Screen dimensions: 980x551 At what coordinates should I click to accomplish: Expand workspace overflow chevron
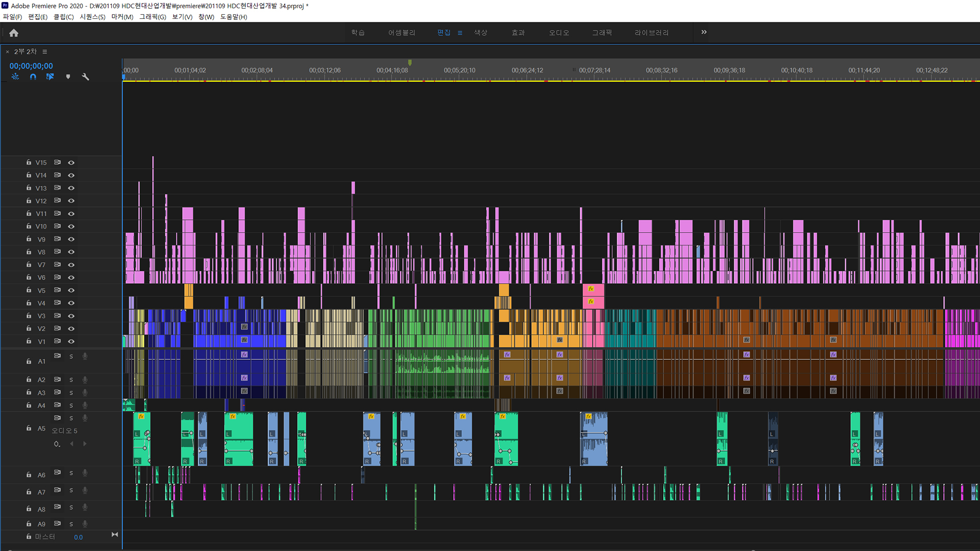click(704, 32)
